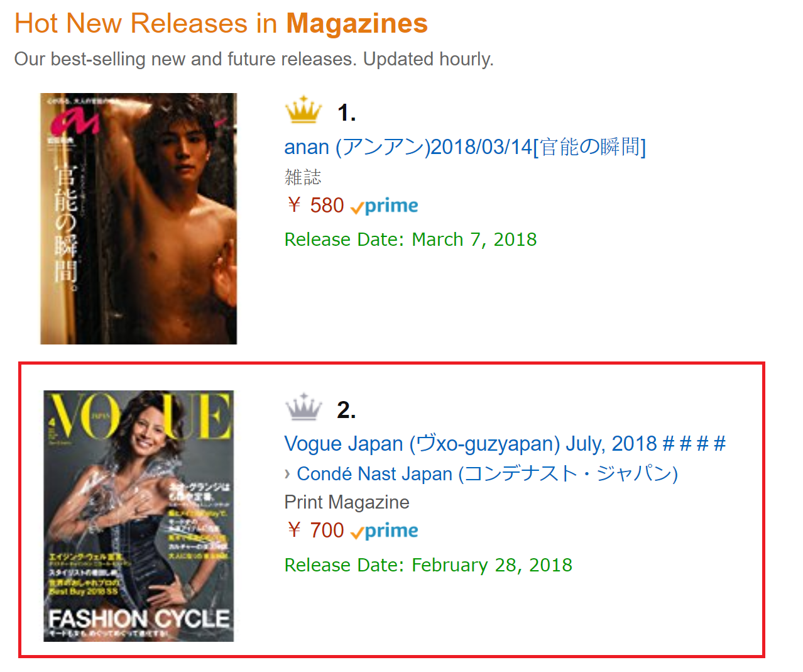Click the "Updated hourly" subtitle text
The height and width of the screenshot is (672, 803).
(x=428, y=59)
